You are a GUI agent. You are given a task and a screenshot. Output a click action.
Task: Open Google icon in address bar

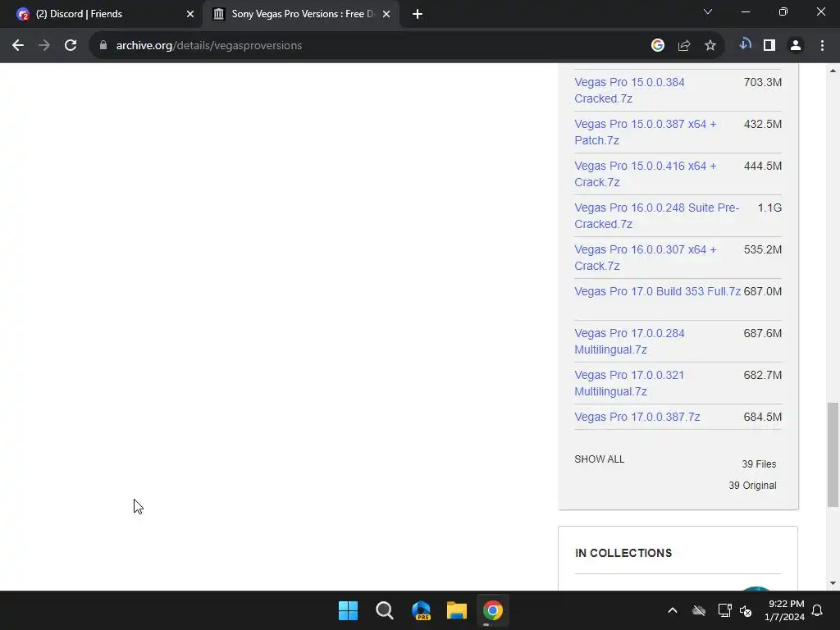point(658,46)
